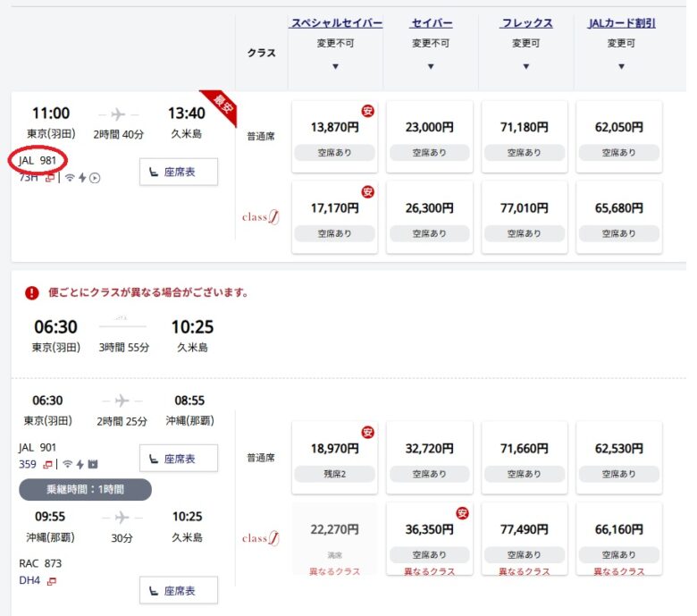This screenshot has width=697, height=616.
Task: Click the 便ごとにクラスが異なる warning text
Action: pos(148,292)
